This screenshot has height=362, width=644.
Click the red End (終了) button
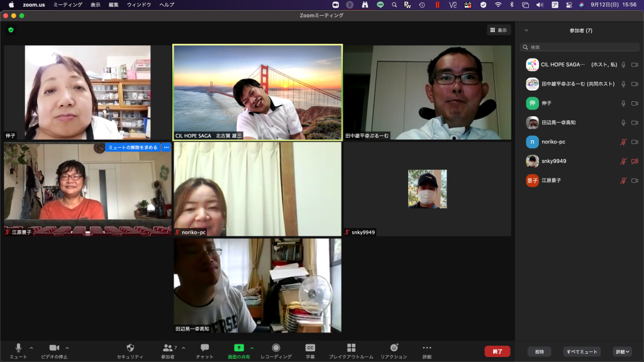coord(497,351)
